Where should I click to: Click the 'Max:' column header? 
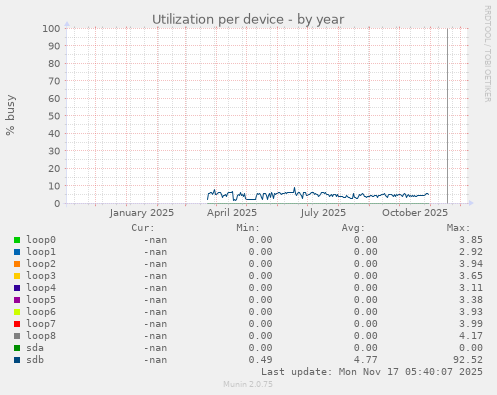coord(459,228)
